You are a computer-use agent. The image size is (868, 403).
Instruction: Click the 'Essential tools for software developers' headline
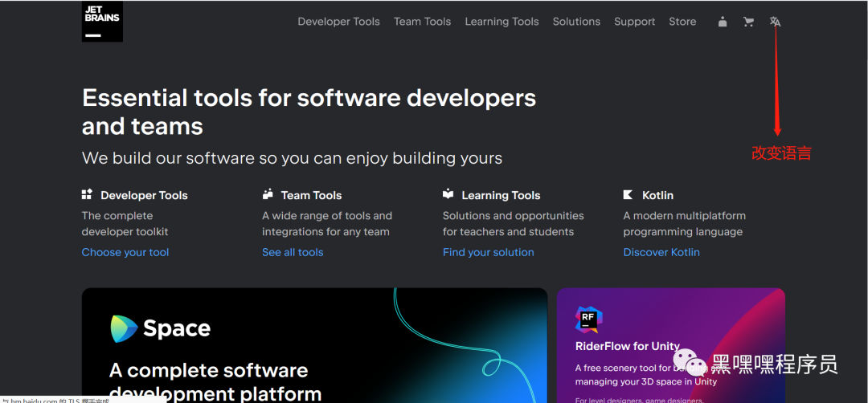(309, 112)
